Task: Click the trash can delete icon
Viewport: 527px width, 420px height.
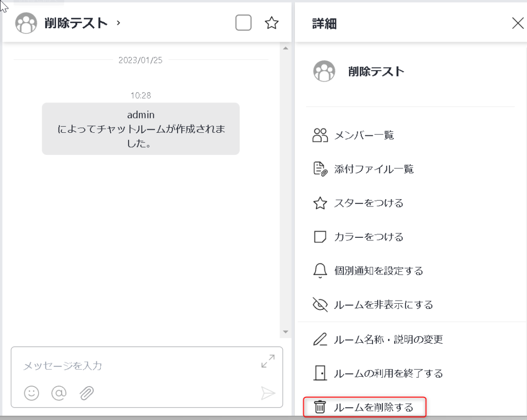Action: (x=320, y=407)
